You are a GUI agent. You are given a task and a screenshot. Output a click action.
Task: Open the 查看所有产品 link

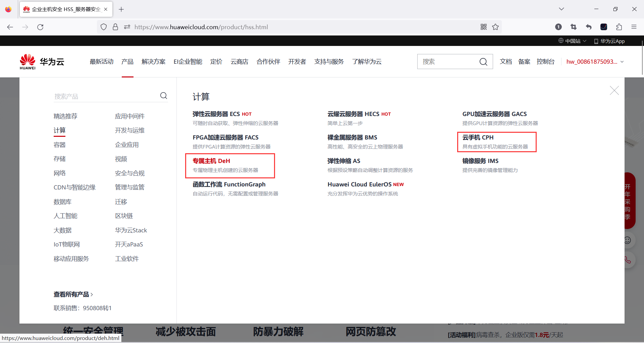click(71, 294)
